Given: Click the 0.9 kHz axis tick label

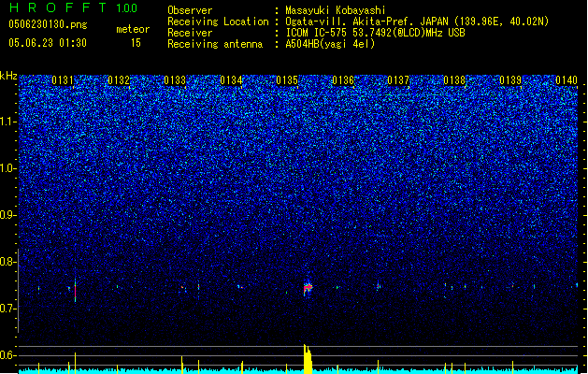Looking at the screenshot, I should 7,215.
